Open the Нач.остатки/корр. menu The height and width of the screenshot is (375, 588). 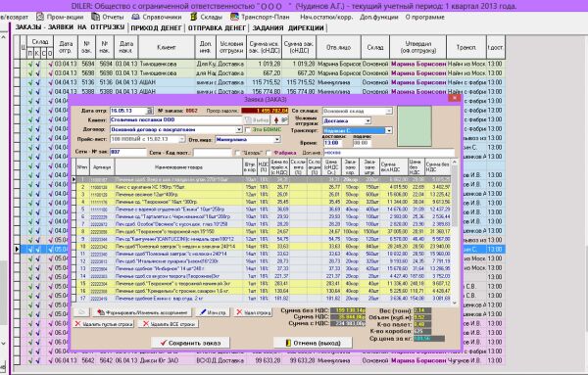(326, 17)
